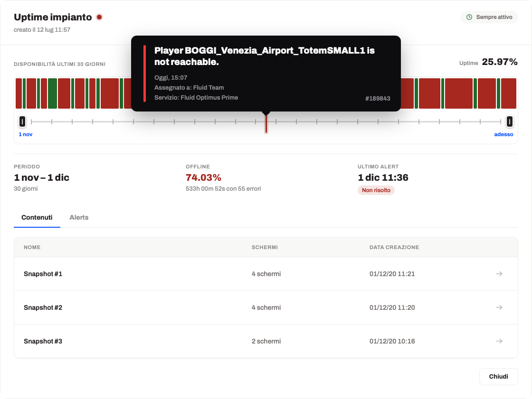Click the 'adesso' timeline end label
The width and height of the screenshot is (532, 399).
(x=503, y=134)
